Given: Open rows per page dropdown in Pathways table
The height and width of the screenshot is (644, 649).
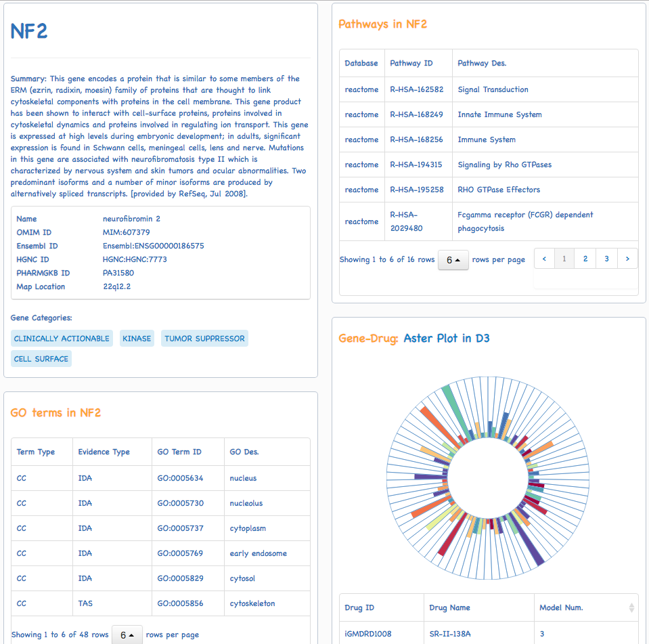Looking at the screenshot, I should tap(453, 260).
